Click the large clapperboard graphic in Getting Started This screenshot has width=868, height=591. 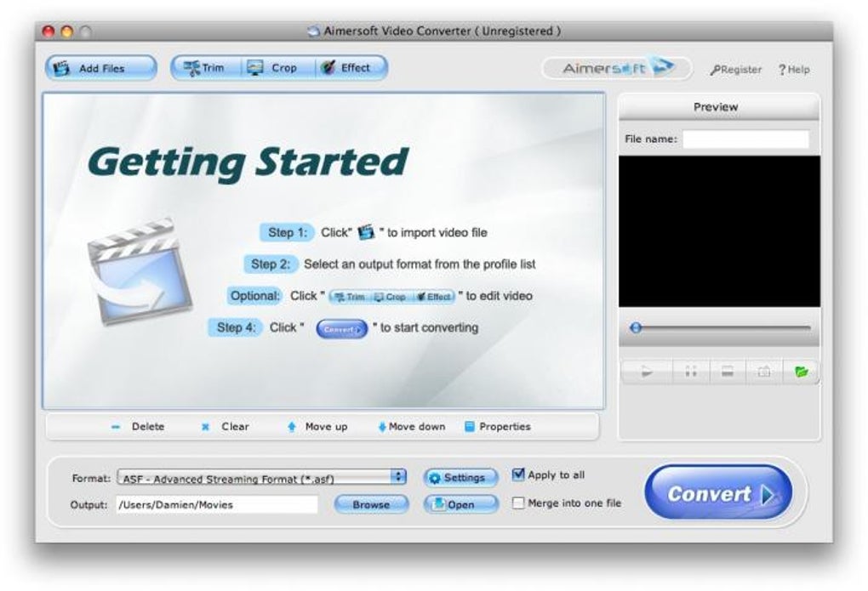point(140,270)
